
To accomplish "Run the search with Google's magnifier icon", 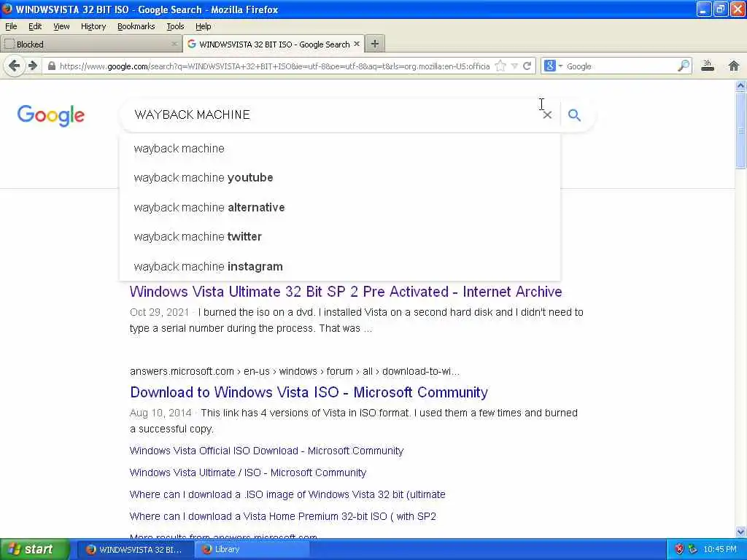I will [x=574, y=114].
